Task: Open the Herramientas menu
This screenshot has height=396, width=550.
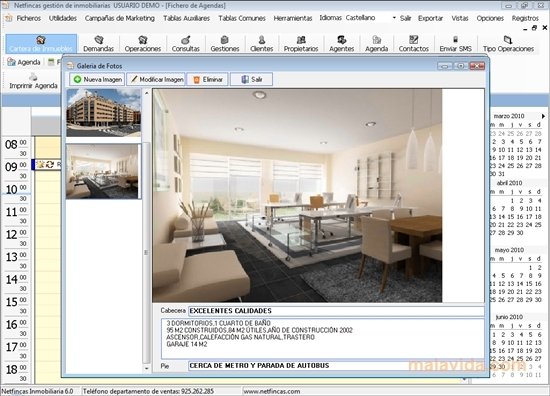Action: click(293, 18)
